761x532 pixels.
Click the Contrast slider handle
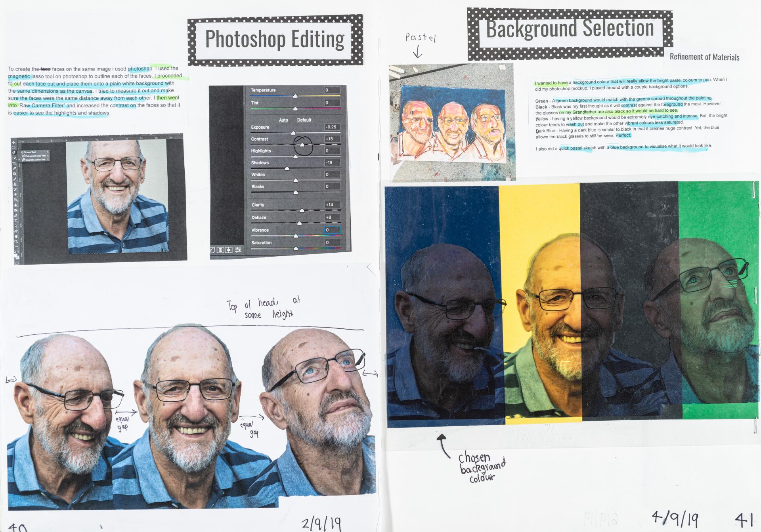click(302, 145)
